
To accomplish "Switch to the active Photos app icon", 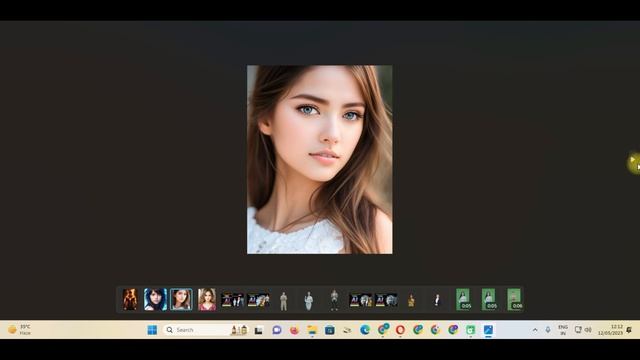I will [x=488, y=330].
